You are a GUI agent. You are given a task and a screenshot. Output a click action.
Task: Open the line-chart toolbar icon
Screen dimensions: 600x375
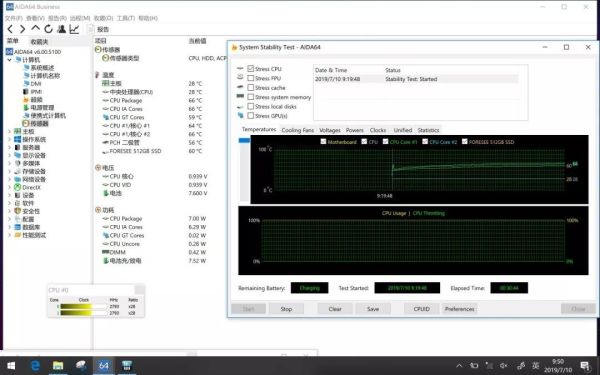click(x=74, y=29)
